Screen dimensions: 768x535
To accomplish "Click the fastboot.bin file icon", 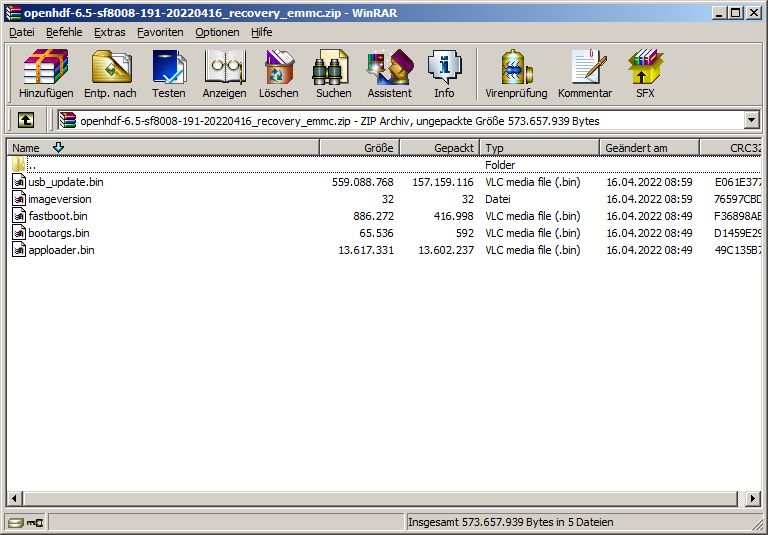I will click(x=19, y=216).
